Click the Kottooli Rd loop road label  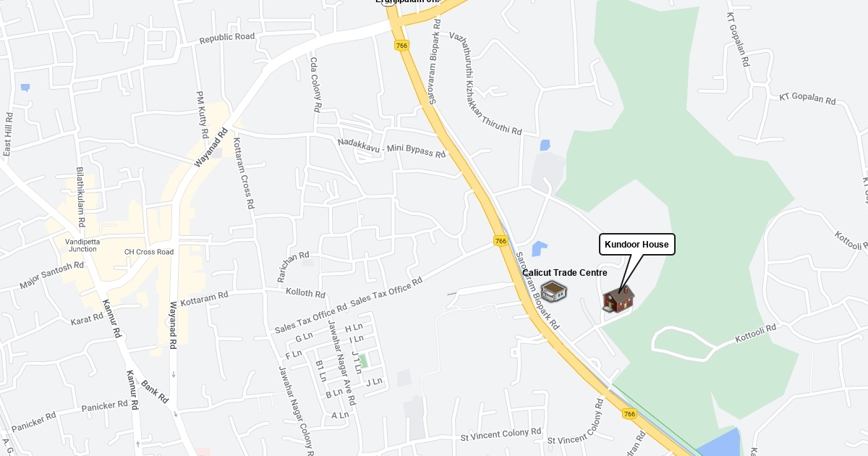pos(755,334)
